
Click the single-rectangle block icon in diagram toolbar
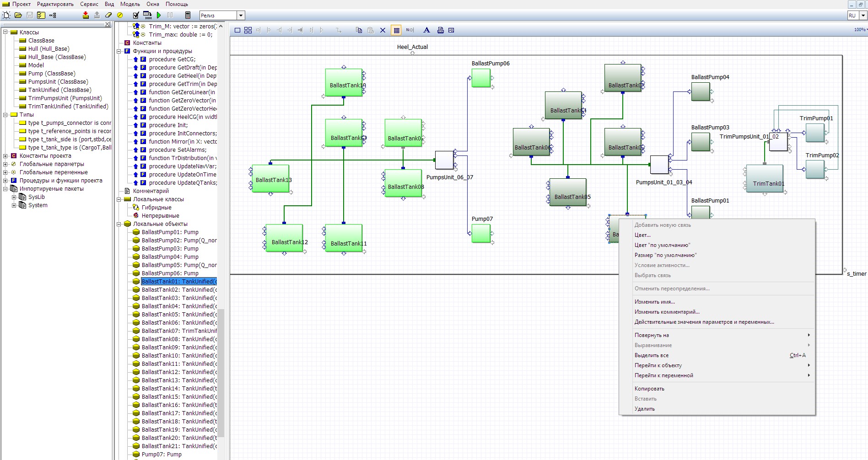click(x=237, y=30)
